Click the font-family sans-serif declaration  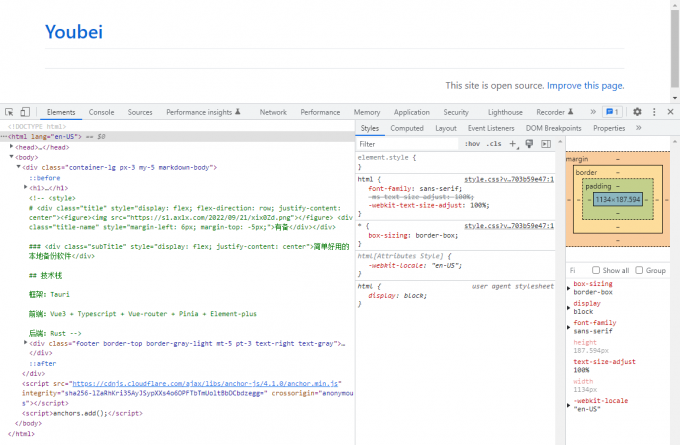415,189
